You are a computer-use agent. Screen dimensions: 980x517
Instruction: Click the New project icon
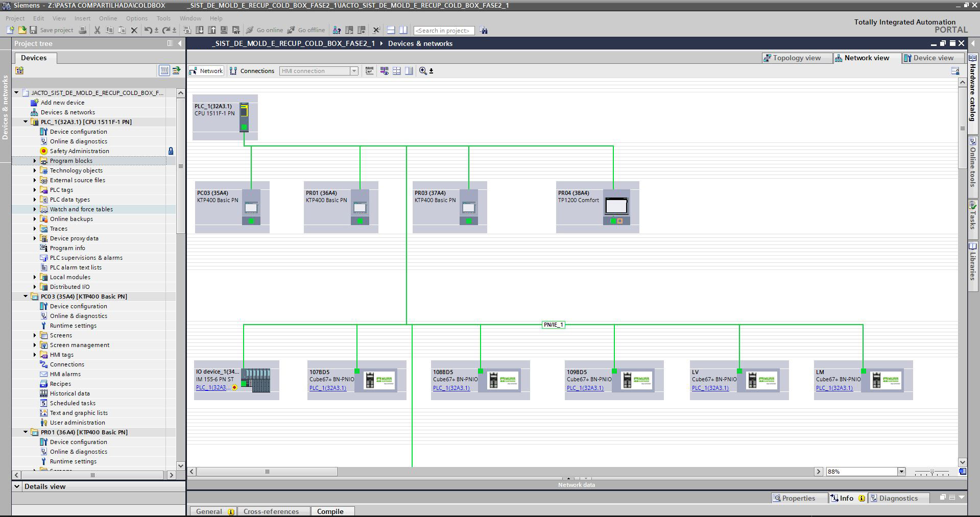10,30
